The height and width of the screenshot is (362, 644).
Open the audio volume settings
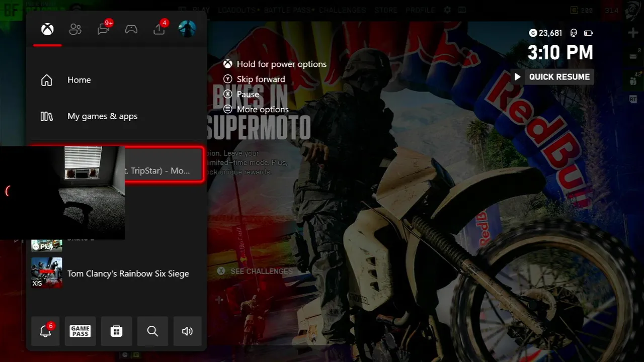coord(187,331)
